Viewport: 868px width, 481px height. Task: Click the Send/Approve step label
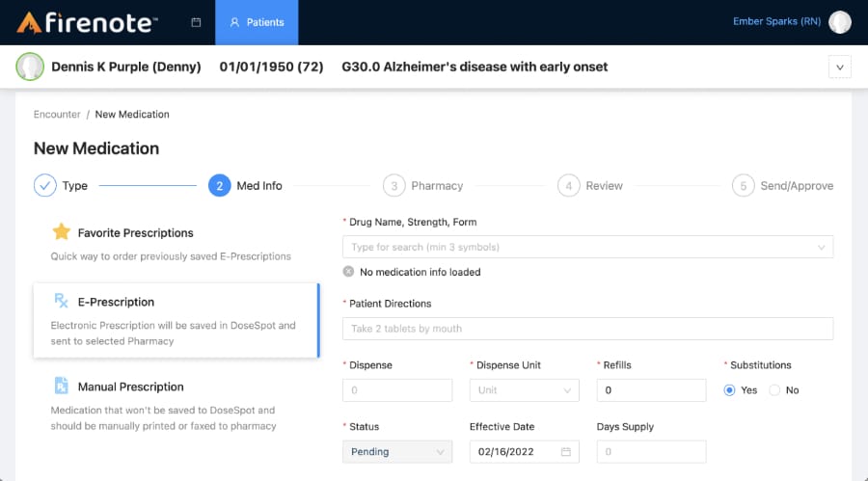click(798, 186)
